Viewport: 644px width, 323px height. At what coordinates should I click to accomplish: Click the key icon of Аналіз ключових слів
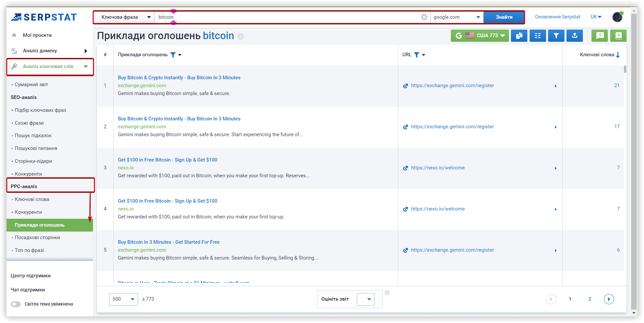[x=14, y=66]
